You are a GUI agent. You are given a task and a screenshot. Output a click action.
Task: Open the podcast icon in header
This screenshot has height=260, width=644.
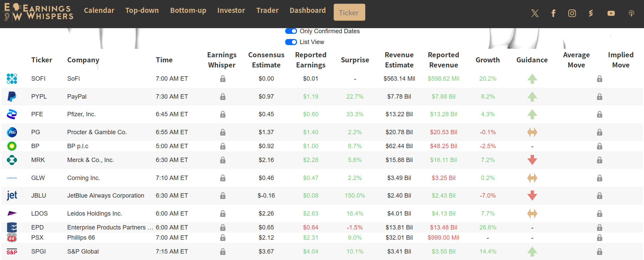point(631,13)
